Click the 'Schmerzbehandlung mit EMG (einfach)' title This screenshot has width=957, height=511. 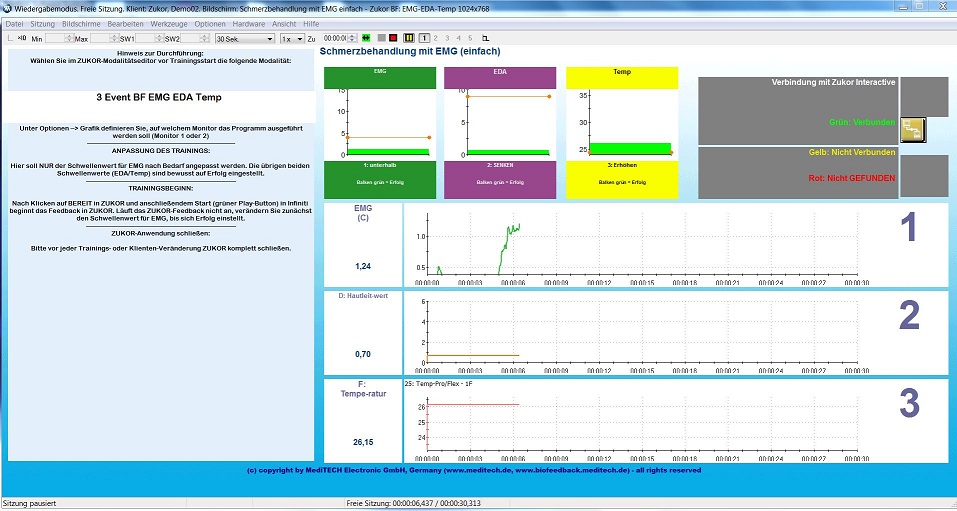tap(410, 51)
